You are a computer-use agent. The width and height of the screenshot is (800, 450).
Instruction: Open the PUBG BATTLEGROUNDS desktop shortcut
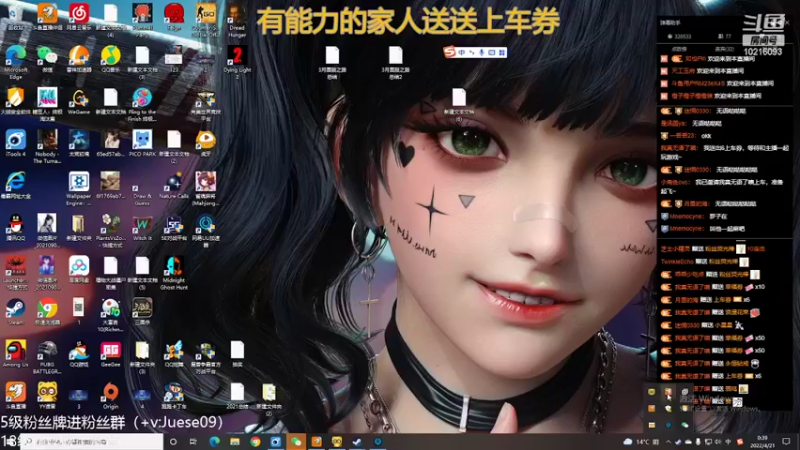47,356
